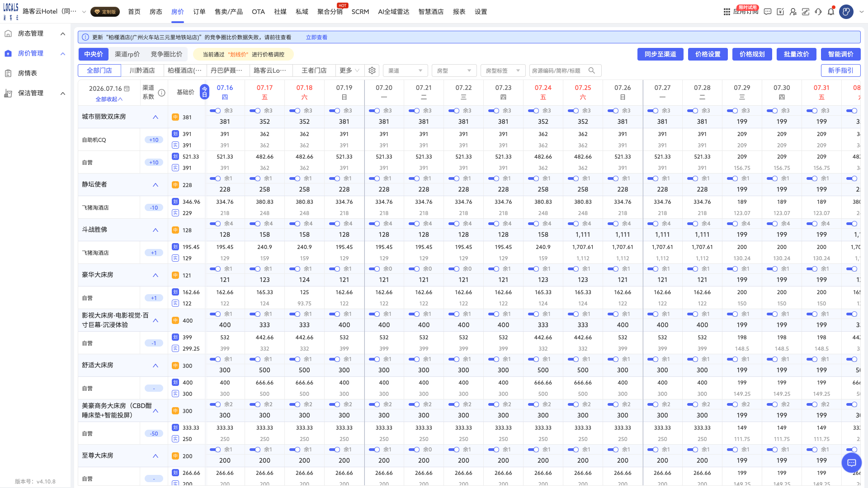
Task: Open the app grid (应用订阅) icon
Action: 727,12
